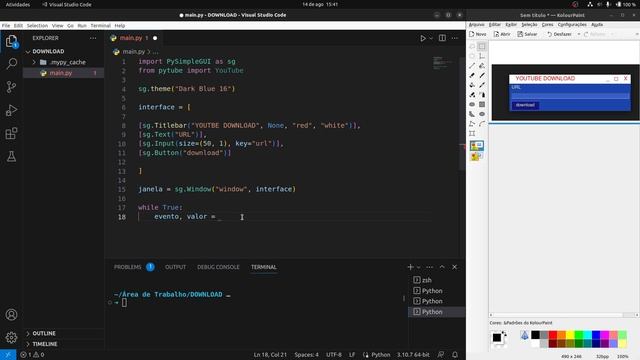Click Ln 18, Col 21 in status bar
The image size is (640, 360).
pyautogui.click(x=270, y=355)
